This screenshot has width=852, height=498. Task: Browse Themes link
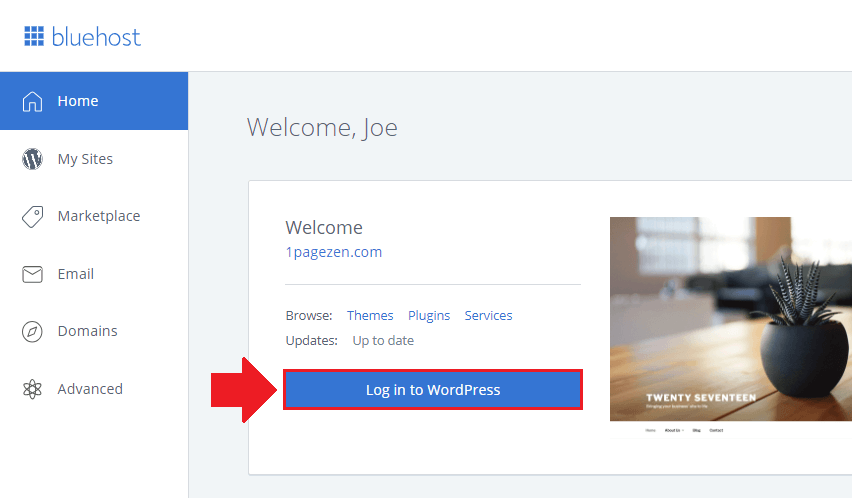click(x=370, y=316)
